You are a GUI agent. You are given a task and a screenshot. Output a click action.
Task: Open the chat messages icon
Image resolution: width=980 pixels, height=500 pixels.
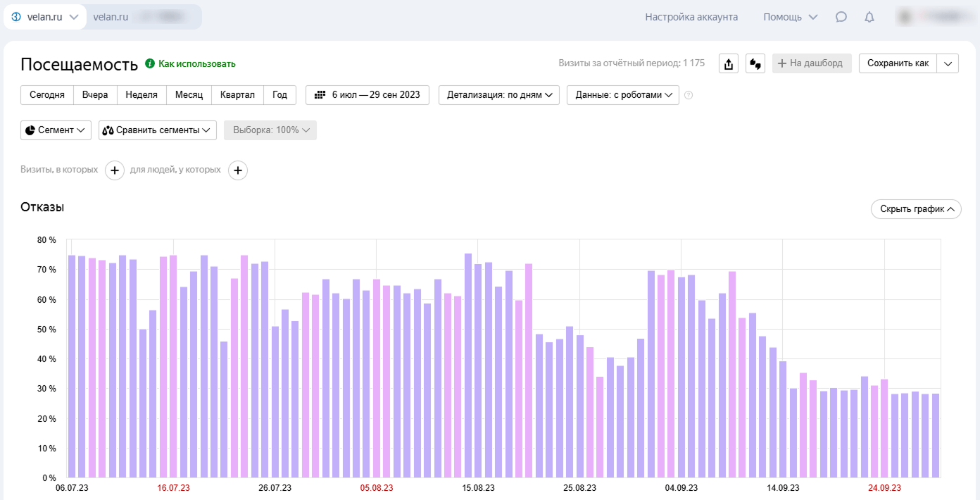click(x=841, y=17)
